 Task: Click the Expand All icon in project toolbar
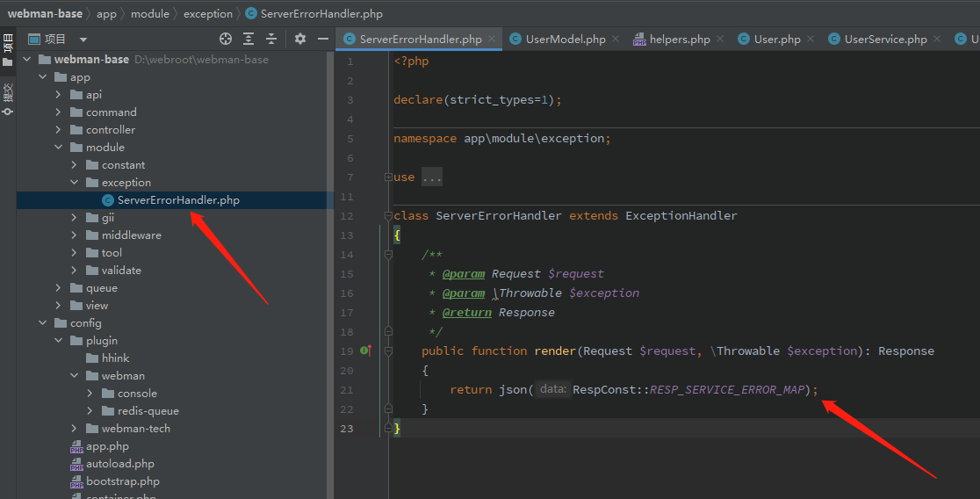[249, 39]
